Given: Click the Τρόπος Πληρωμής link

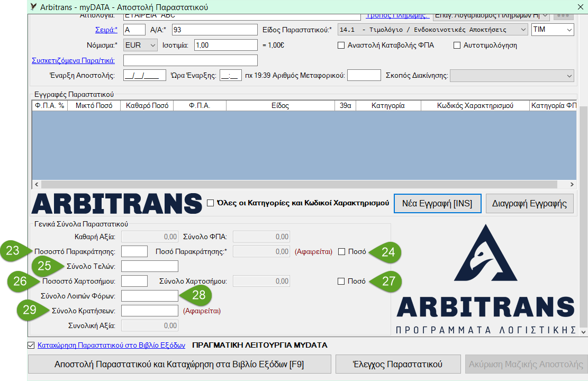Looking at the screenshot, I should (x=397, y=16).
